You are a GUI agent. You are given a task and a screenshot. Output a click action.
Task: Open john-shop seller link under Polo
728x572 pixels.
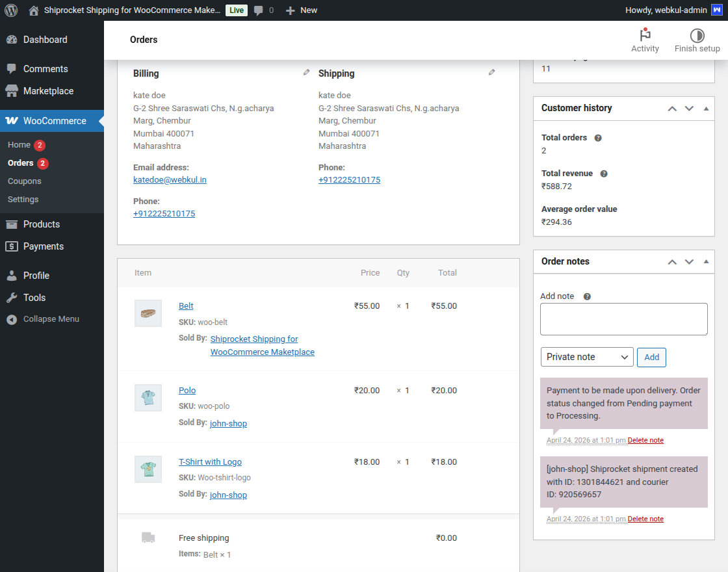pos(228,423)
